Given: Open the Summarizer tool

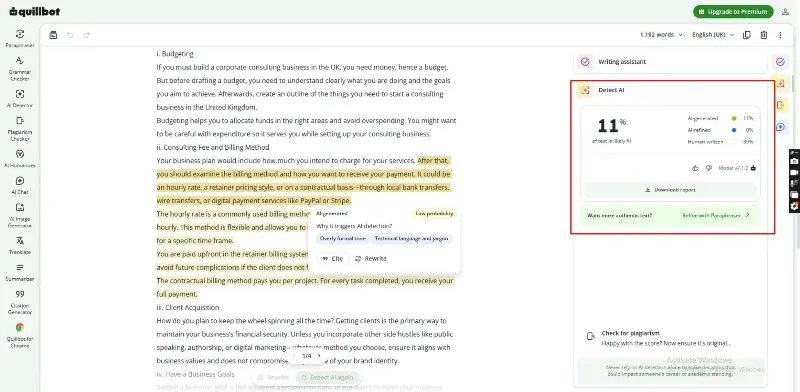Looking at the screenshot, I should 20,273.
